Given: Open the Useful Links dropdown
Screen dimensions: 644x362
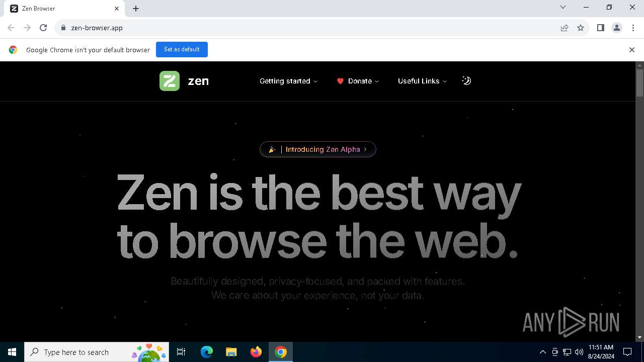Looking at the screenshot, I should [x=422, y=81].
